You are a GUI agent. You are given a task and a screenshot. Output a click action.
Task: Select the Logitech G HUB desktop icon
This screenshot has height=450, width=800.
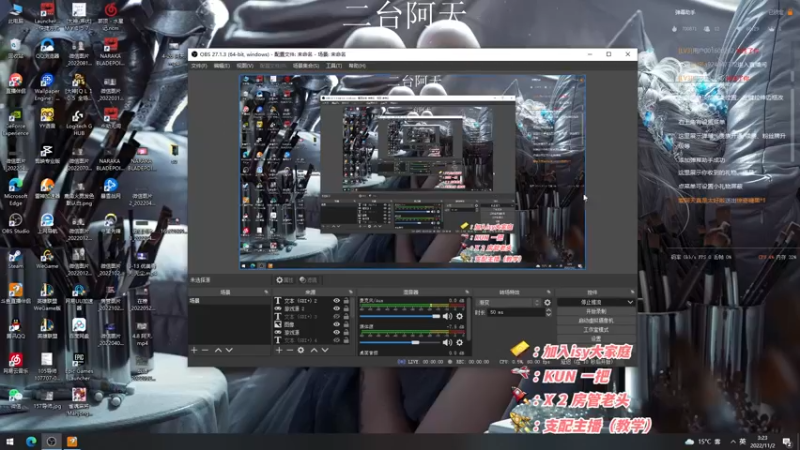(79, 123)
